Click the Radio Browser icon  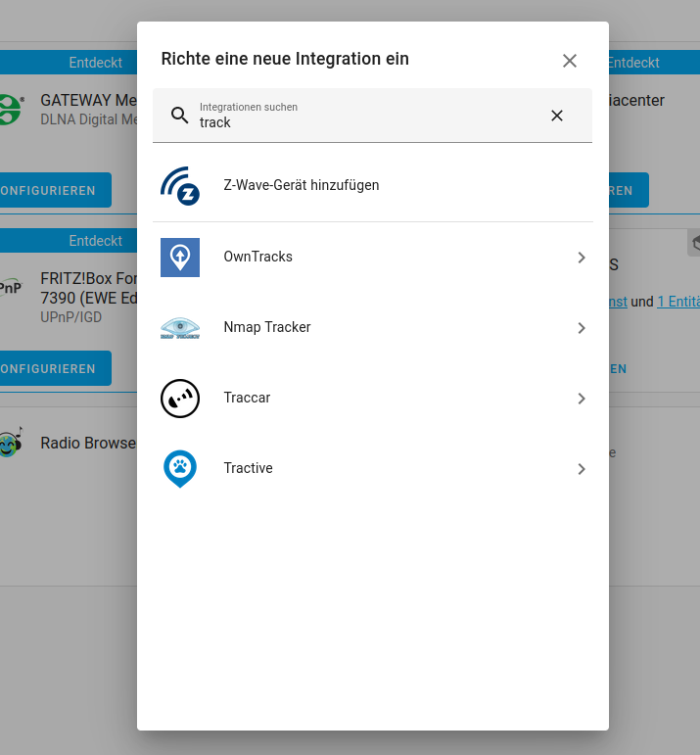[10, 444]
